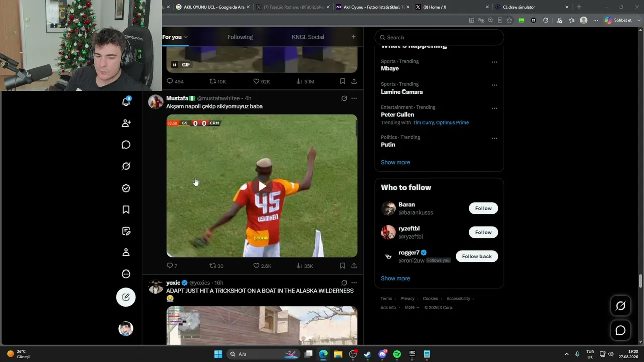This screenshot has width=644, height=362.
Task: Show more accounts to follow
Action: click(395, 278)
